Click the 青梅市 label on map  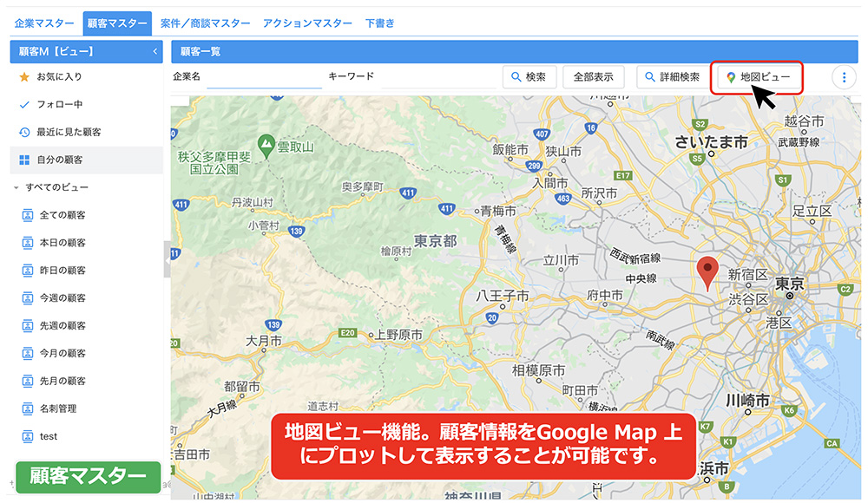point(498,211)
